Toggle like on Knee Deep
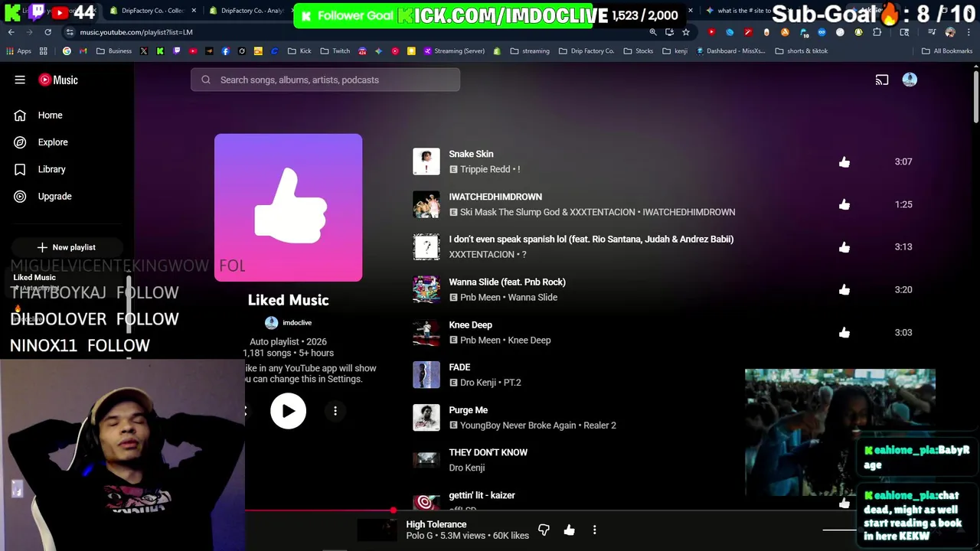The height and width of the screenshot is (551, 980). tap(844, 332)
